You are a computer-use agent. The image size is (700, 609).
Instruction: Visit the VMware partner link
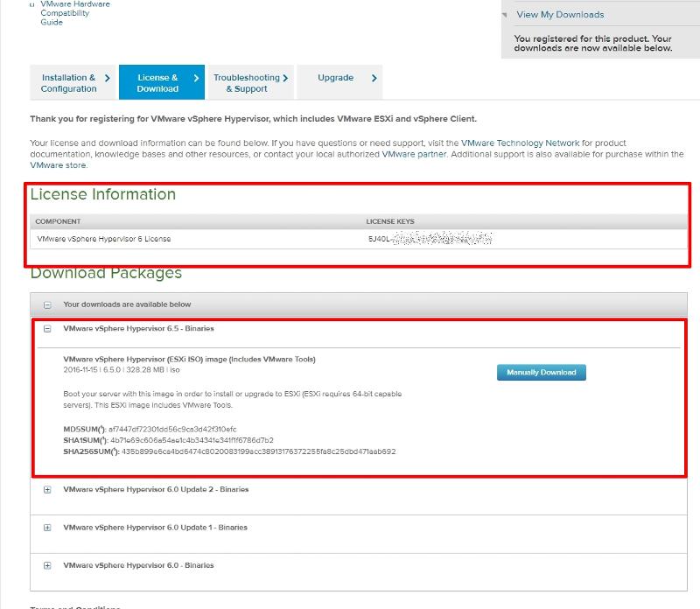click(x=414, y=154)
